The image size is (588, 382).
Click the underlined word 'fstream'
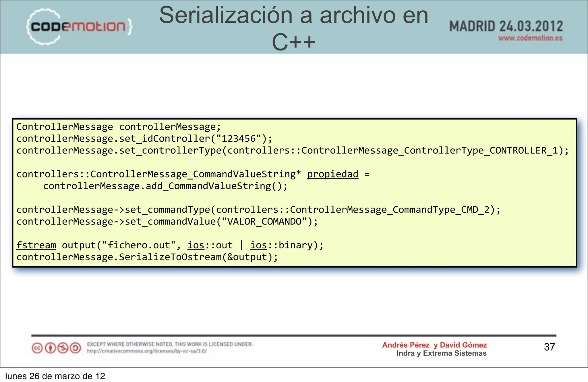[36, 245]
